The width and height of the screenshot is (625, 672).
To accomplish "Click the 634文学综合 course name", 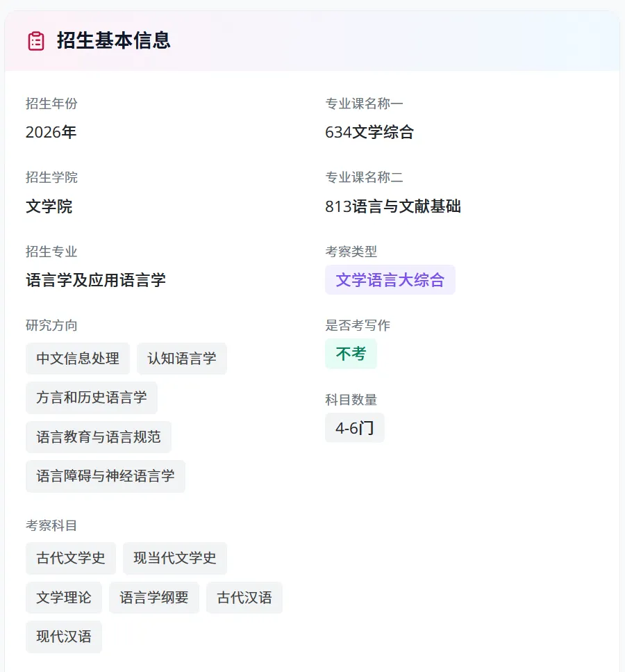I will point(369,132).
